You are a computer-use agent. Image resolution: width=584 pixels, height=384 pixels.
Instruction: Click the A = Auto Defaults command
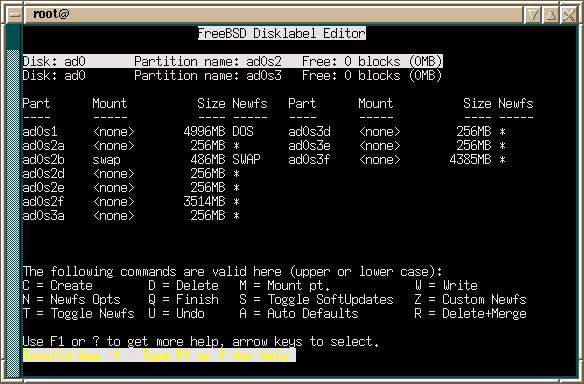pyautogui.click(x=299, y=314)
